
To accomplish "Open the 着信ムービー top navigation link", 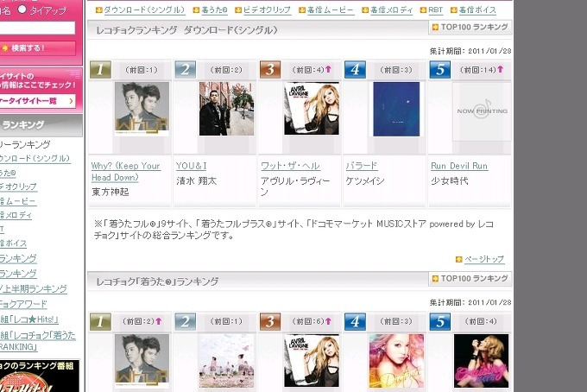I will [330, 10].
